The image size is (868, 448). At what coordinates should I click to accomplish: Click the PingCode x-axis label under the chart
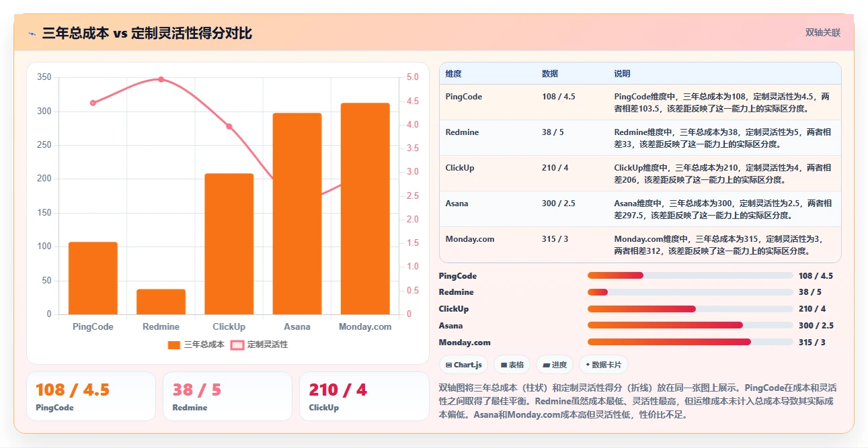[93, 326]
